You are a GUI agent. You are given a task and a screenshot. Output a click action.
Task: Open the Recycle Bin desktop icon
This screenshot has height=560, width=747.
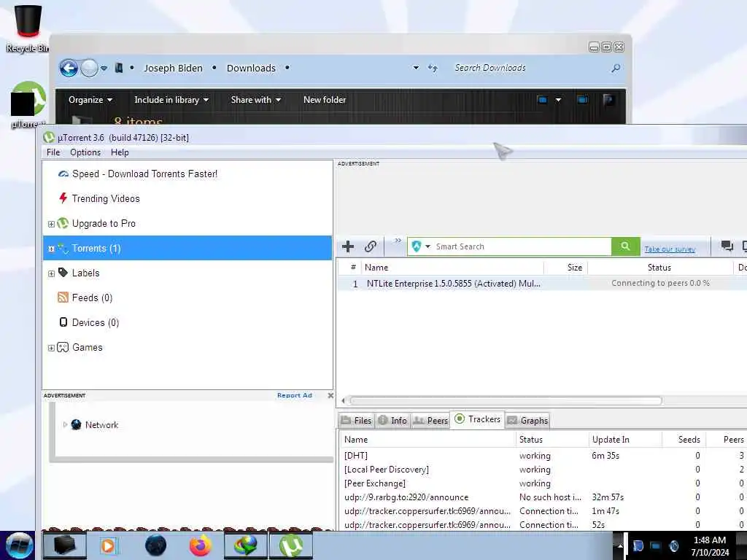point(28,28)
